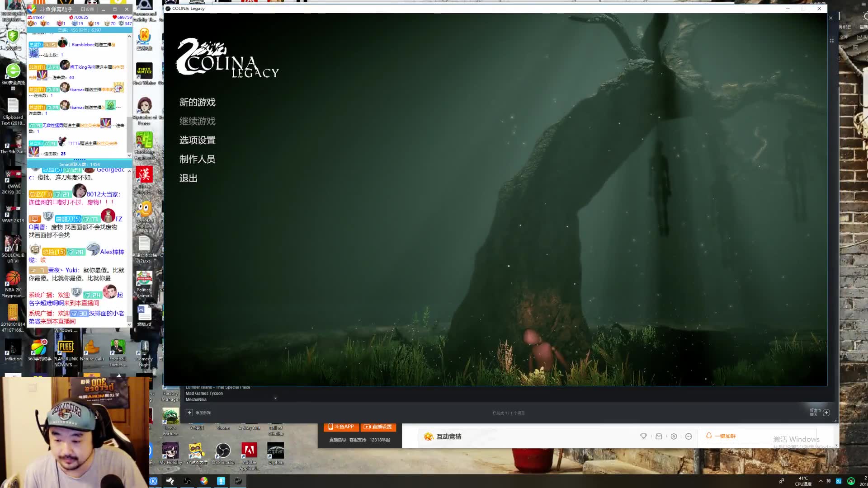Open 12318举报 report link
This screenshot has width=868, height=488.
point(380,440)
